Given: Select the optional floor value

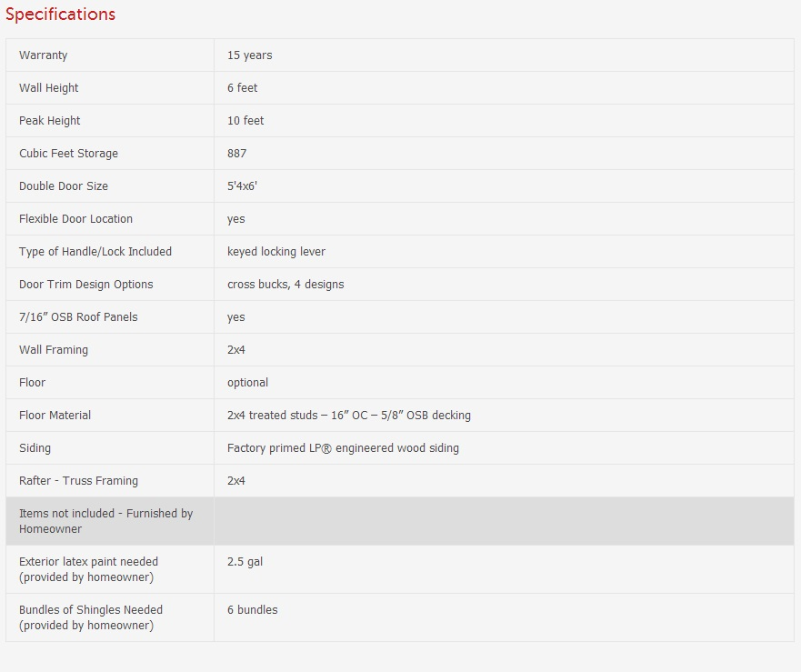Looking at the screenshot, I should tap(247, 383).
